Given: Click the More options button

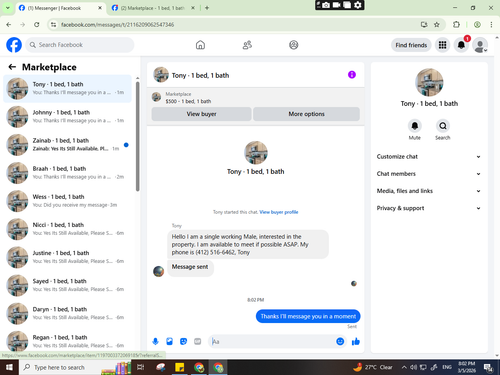Looking at the screenshot, I should [306, 114].
